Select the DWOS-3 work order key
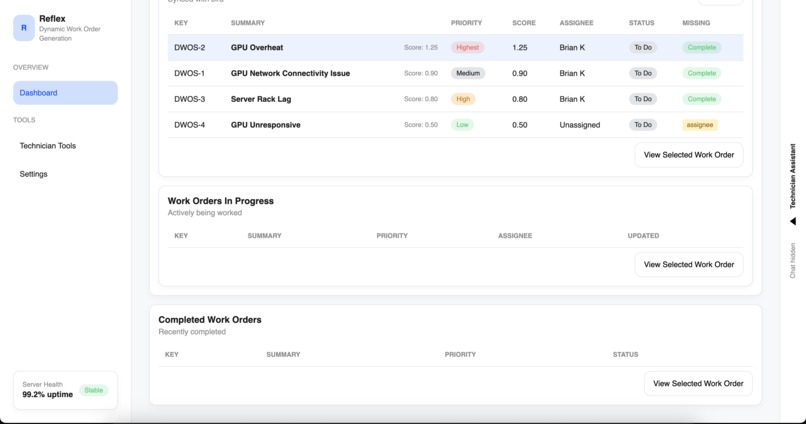The image size is (806, 424). coord(190,99)
